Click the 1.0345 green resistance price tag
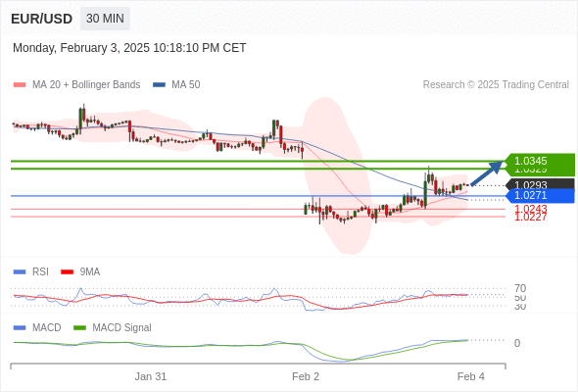Viewport: 578px width, 392px height. [x=540, y=161]
